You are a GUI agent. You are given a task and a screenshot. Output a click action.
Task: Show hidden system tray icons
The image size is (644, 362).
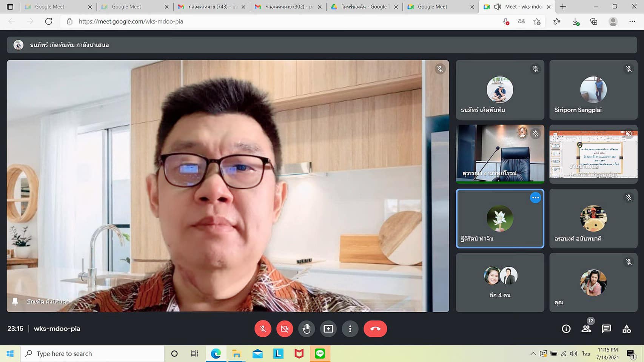533,354
